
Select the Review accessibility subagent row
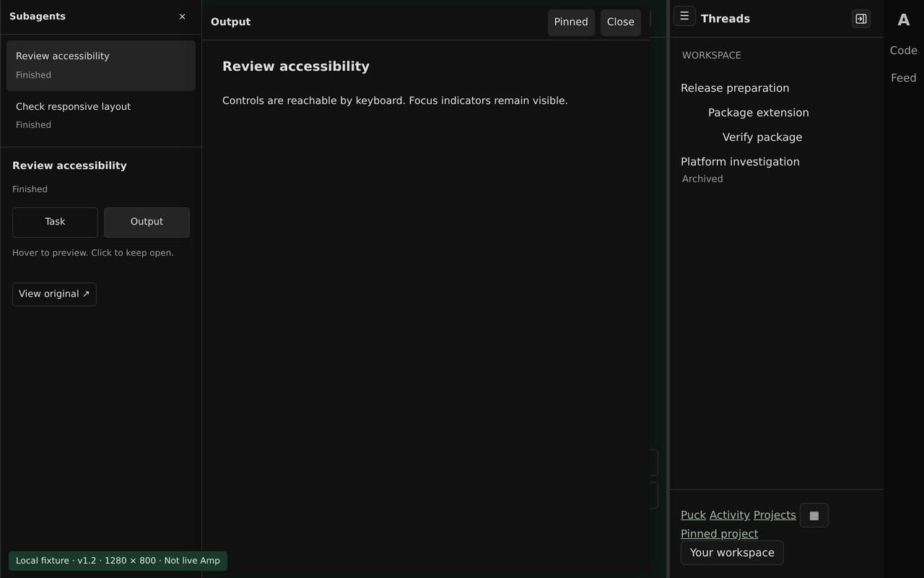101,65
